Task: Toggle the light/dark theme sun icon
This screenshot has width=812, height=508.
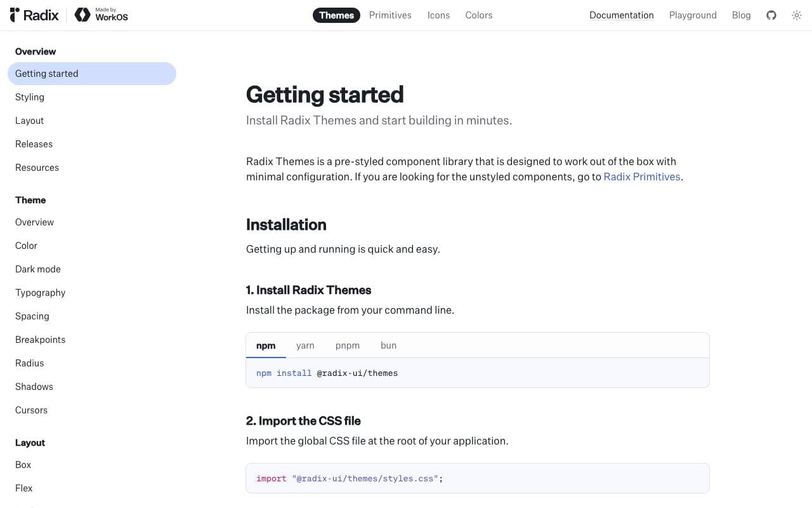Action: (x=797, y=15)
